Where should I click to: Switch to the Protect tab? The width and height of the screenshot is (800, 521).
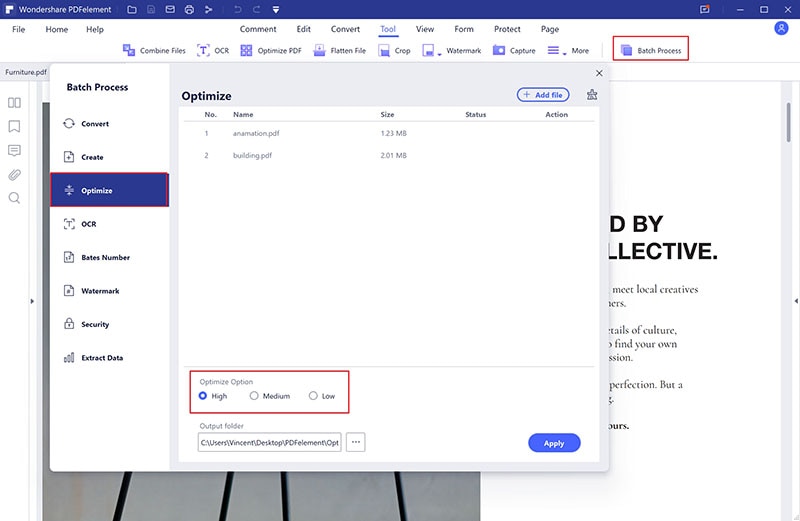click(x=507, y=29)
